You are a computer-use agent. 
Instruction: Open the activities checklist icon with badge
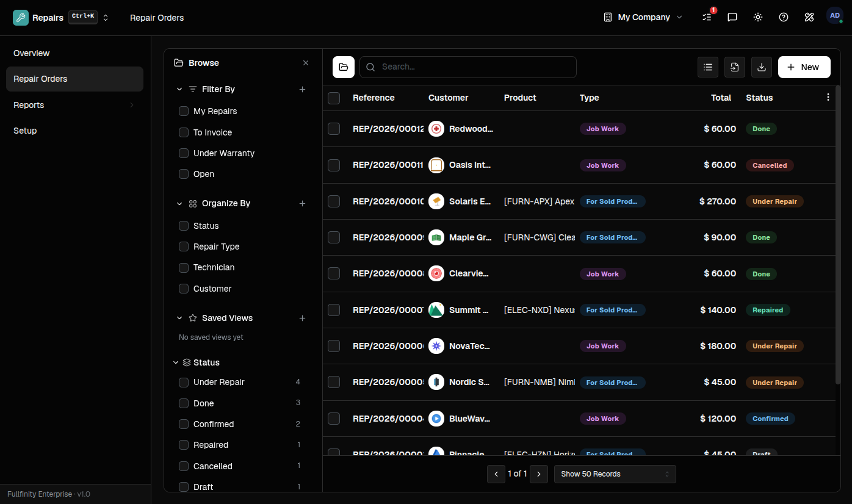click(707, 17)
